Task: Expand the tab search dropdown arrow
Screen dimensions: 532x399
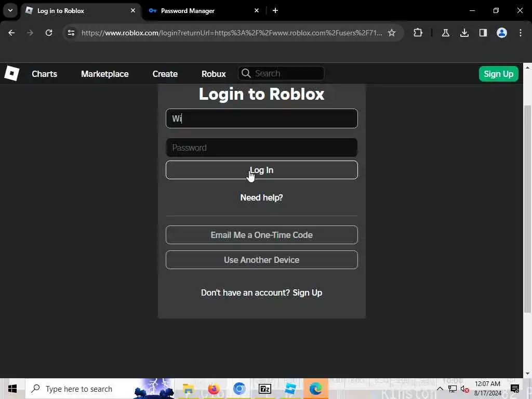Action: pos(10,10)
